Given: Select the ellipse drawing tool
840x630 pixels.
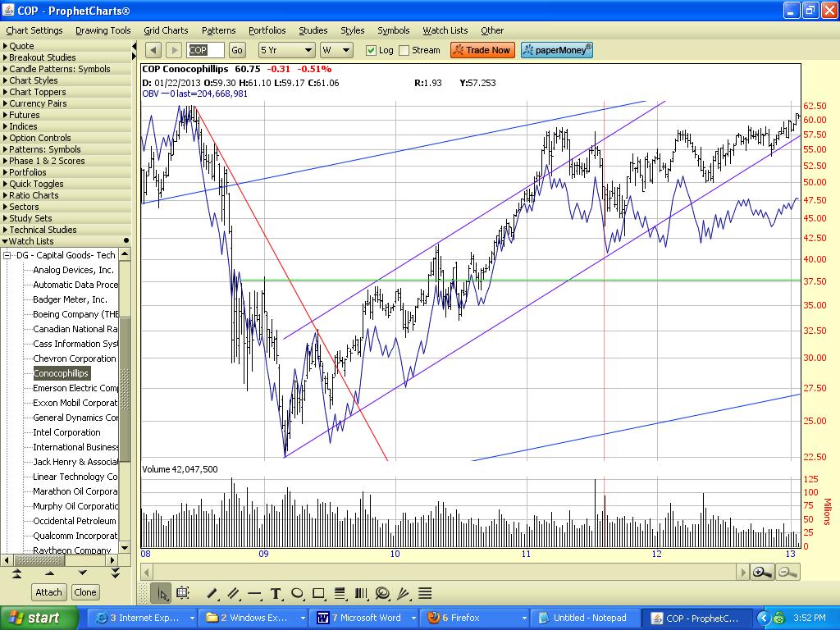Looking at the screenshot, I should coord(297,593).
